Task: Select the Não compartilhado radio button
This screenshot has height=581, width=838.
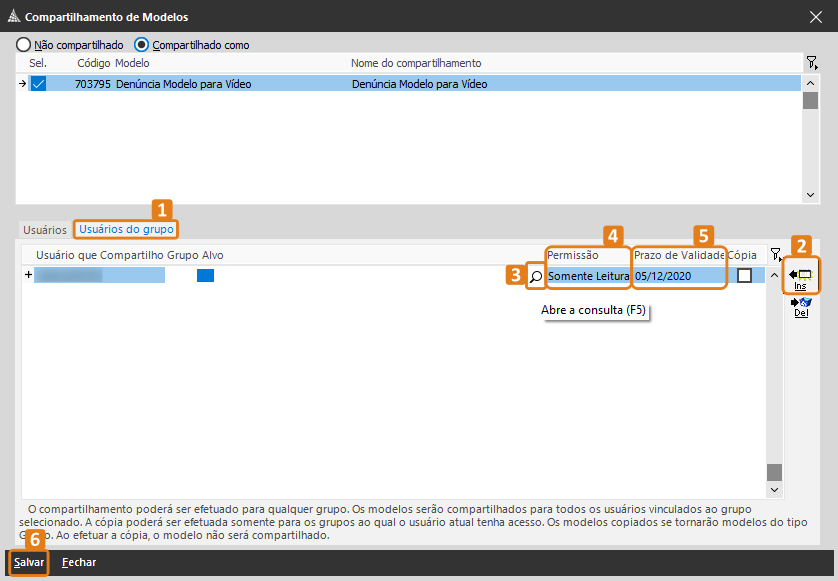Action: (23, 45)
